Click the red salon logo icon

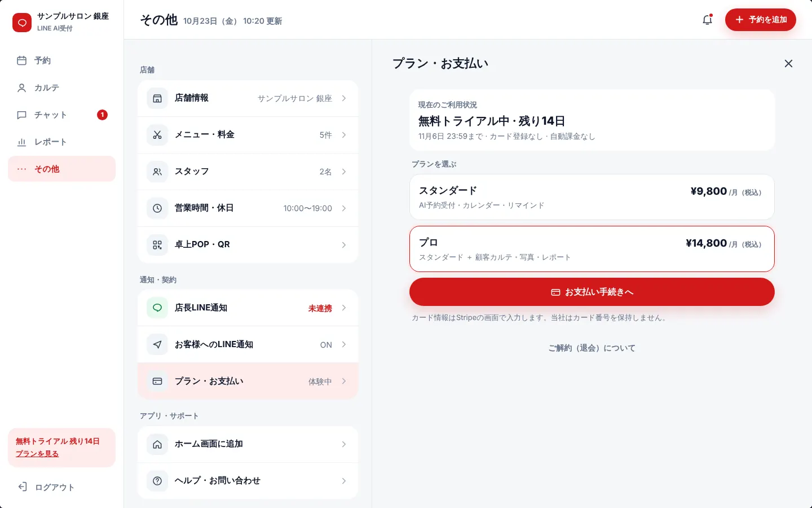(22, 23)
